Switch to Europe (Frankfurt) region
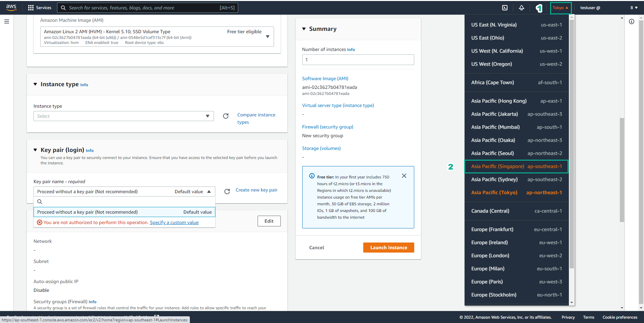Screen dimensions: 644x323 point(517,229)
